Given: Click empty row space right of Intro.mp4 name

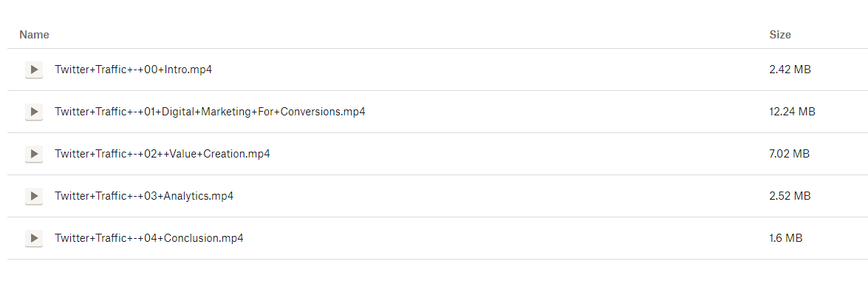Looking at the screenshot, I should (480, 70).
